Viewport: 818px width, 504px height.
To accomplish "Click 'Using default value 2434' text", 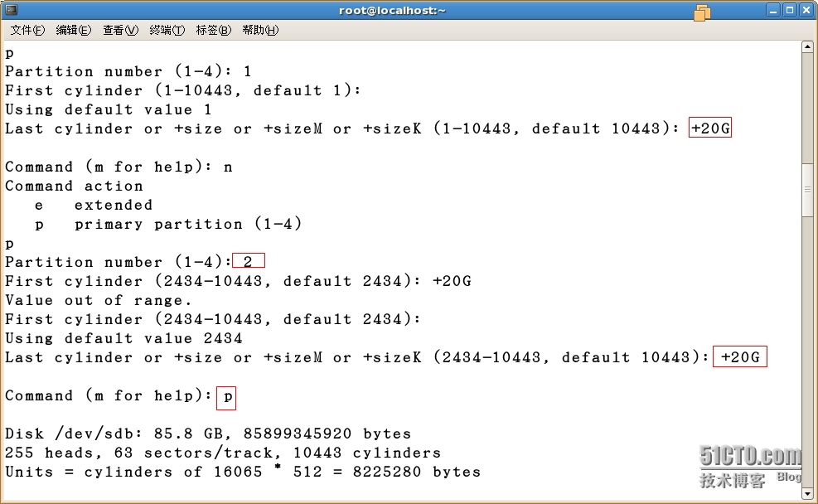I will pyautogui.click(x=123, y=338).
